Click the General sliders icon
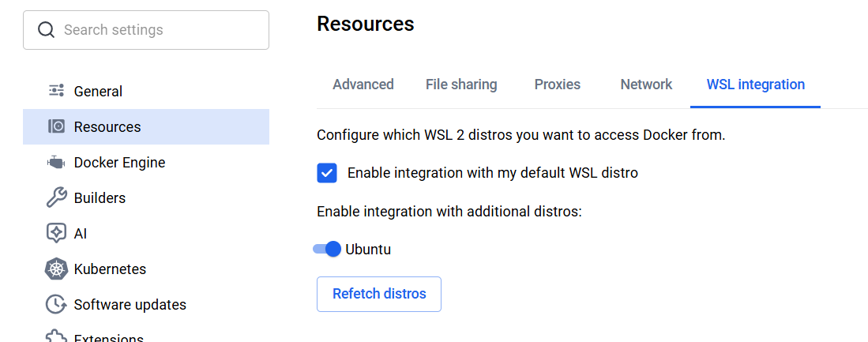The height and width of the screenshot is (342, 868). pos(56,91)
